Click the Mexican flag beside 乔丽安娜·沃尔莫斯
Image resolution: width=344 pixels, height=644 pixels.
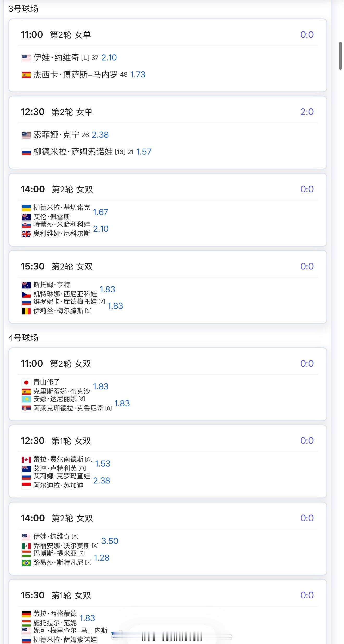26,546
